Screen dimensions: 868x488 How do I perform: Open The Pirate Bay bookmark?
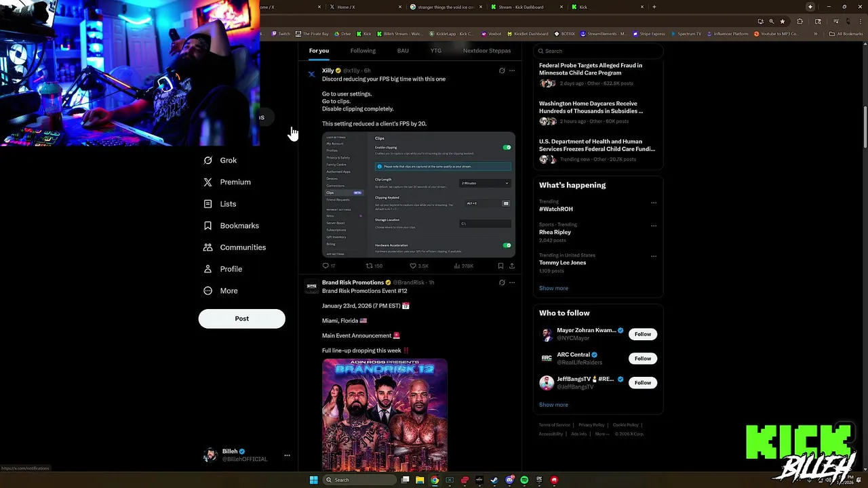[x=312, y=34]
